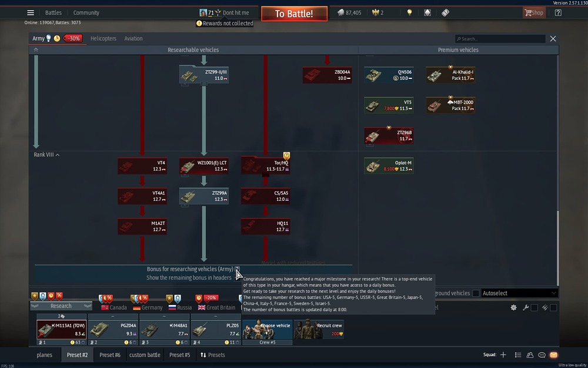Screen dimensions: 588x368
Task: Select the Army tab
Action: coord(38,38)
